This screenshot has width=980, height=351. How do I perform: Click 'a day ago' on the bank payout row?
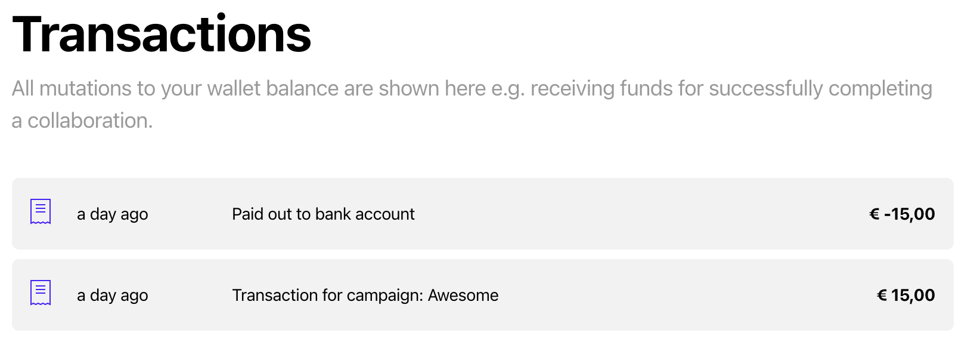click(x=113, y=214)
